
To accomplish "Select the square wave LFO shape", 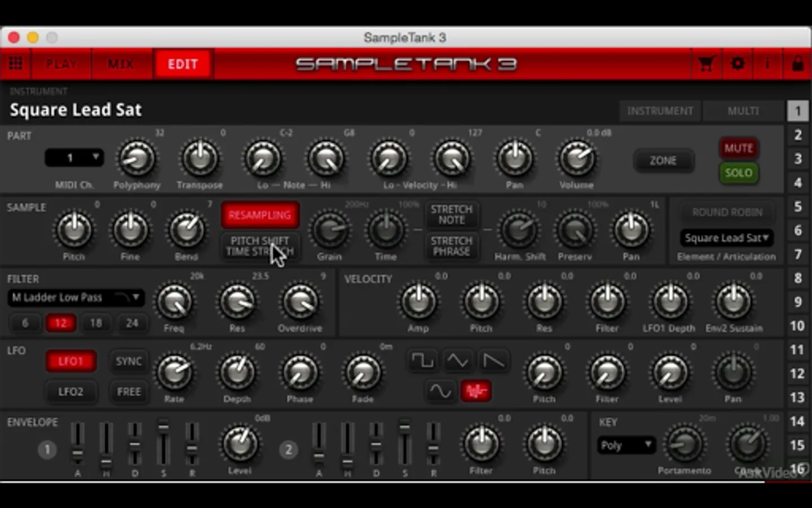I will pyautogui.click(x=423, y=360).
